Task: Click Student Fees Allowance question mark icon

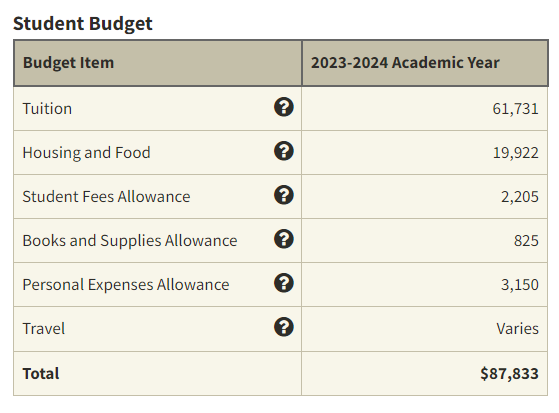Action: (x=284, y=195)
